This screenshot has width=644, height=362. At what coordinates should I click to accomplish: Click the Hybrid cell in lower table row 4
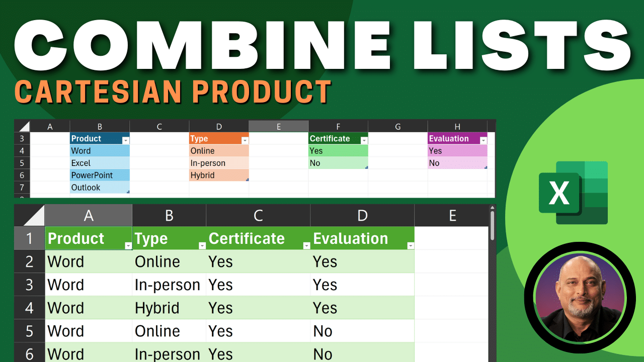click(x=169, y=308)
